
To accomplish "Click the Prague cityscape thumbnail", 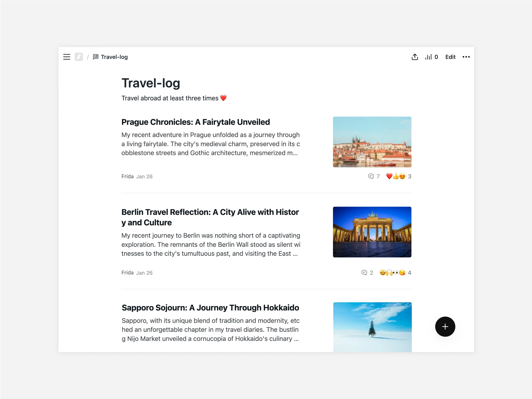I will point(372,142).
